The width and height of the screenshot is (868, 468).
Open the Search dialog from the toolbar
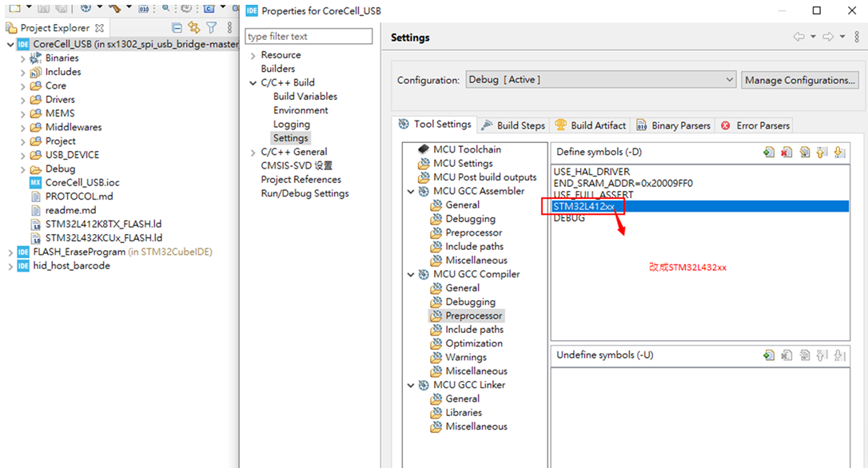point(166,8)
